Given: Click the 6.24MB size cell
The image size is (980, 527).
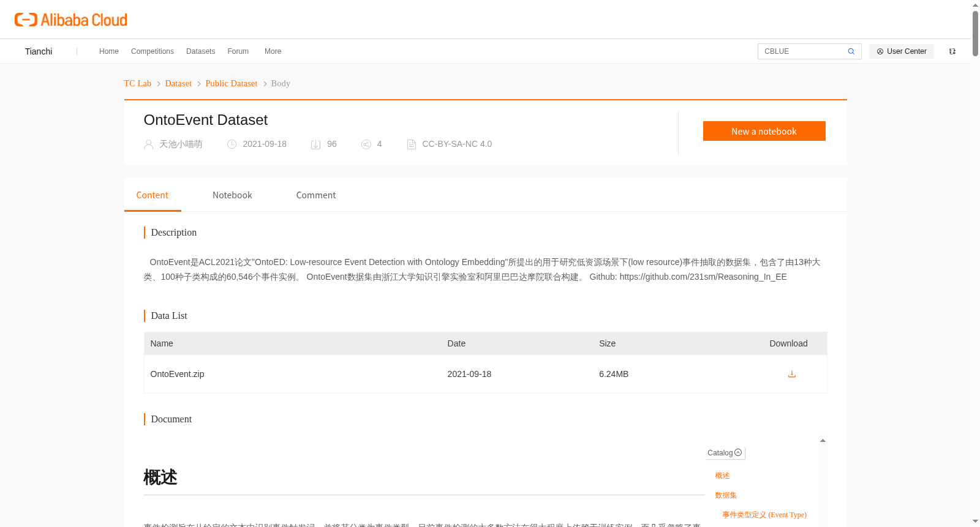Looking at the screenshot, I should coord(614,374).
